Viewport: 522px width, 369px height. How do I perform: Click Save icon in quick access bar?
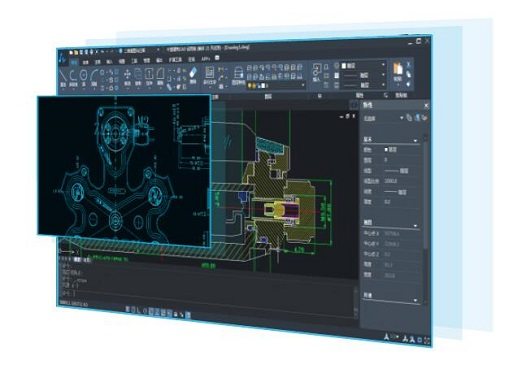(x=81, y=52)
